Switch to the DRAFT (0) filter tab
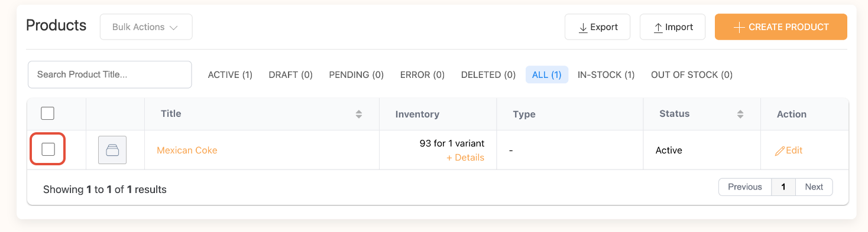Screen dimensions: 868x232 tap(290, 75)
